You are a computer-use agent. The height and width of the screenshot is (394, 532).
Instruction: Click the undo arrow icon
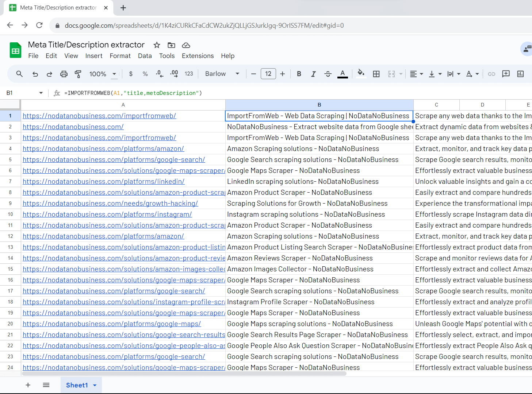click(35, 74)
